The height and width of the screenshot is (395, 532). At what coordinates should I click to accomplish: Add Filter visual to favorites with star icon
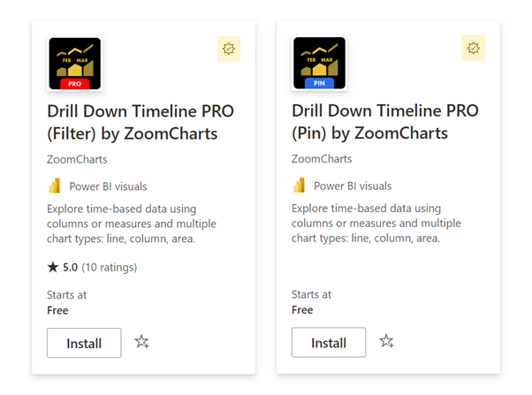tap(141, 342)
